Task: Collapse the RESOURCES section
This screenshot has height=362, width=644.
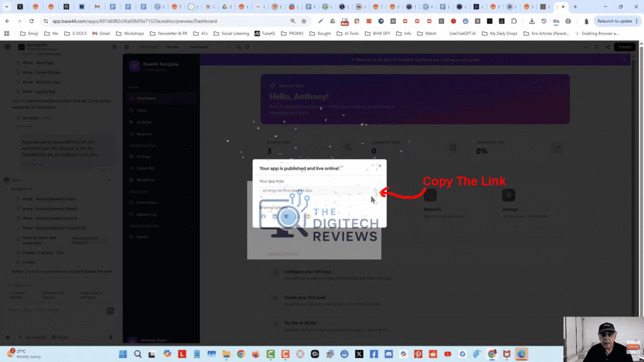Action: click(191, 192)
